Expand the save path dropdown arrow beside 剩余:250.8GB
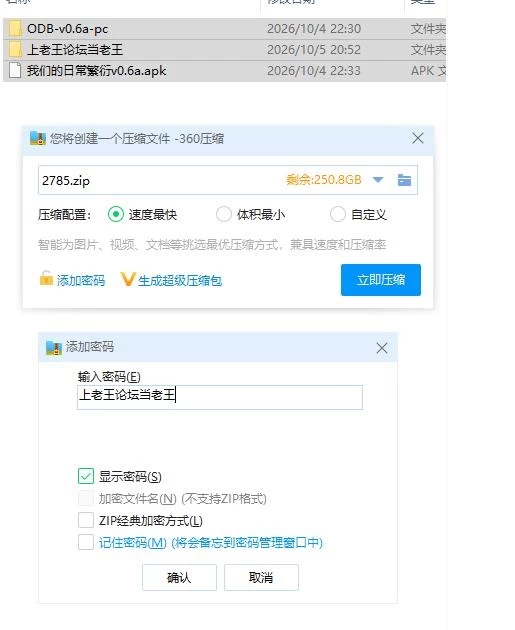This screenshot has width=515, height=630. coord(378,180)
